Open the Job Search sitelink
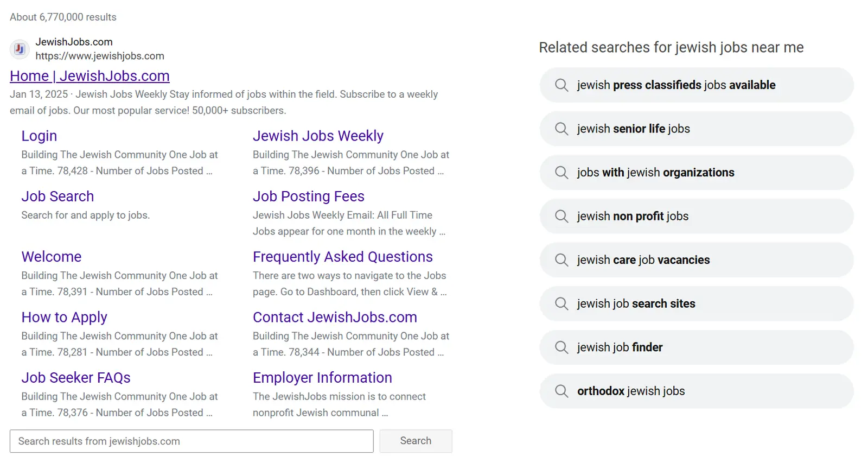This screenshot has height=469, width=868. [x=58, y=197]
